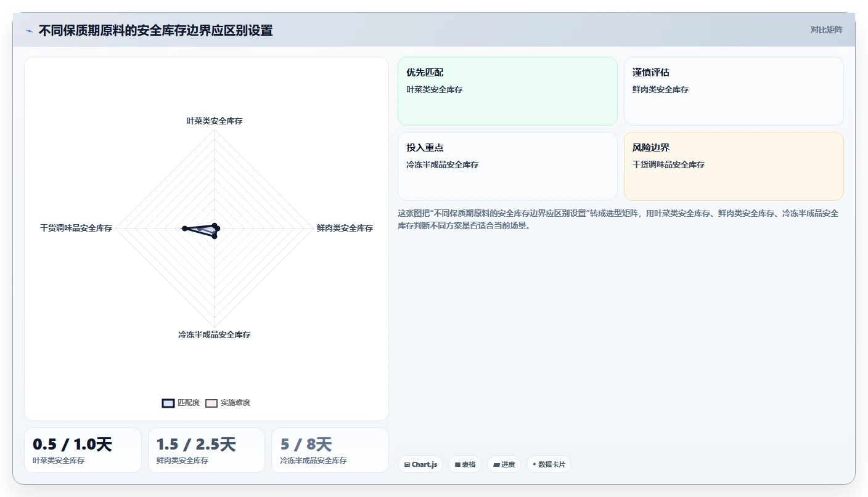The height and width of the screenshot is (497, 868).
Task: Click 叶菜类安全库存 caption under 0.5 / 1.0天
Action: tap(59, 461)
